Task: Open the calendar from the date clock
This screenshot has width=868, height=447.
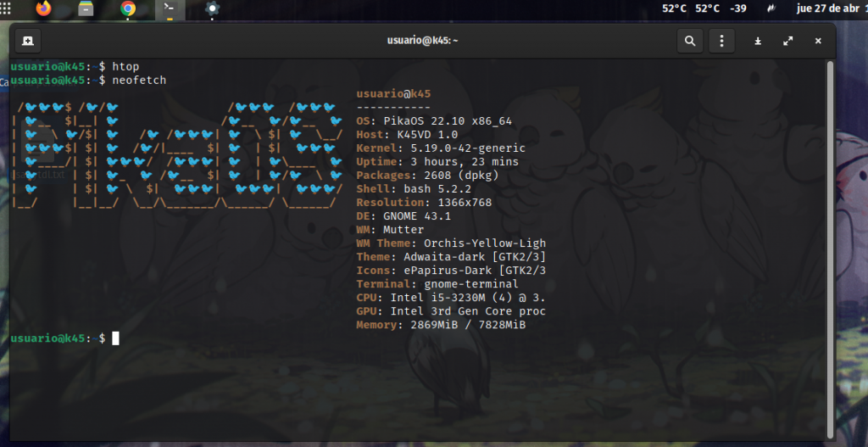Action: coord(831,8)
